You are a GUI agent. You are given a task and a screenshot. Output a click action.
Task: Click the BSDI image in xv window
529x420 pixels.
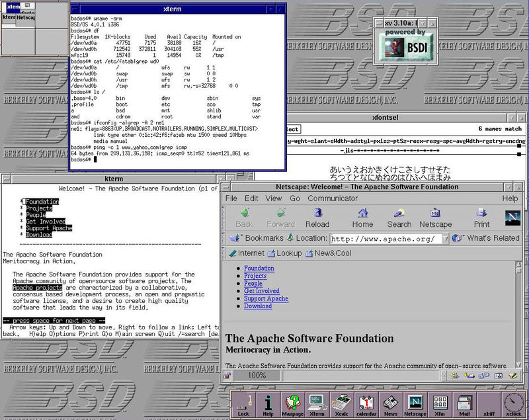[405, 46]
